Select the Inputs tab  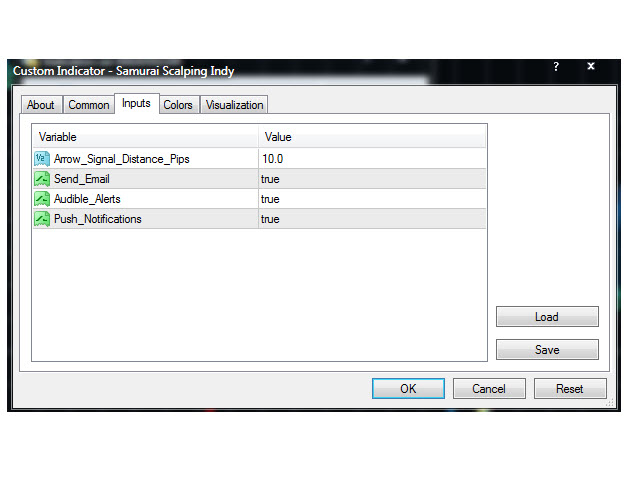136,103
